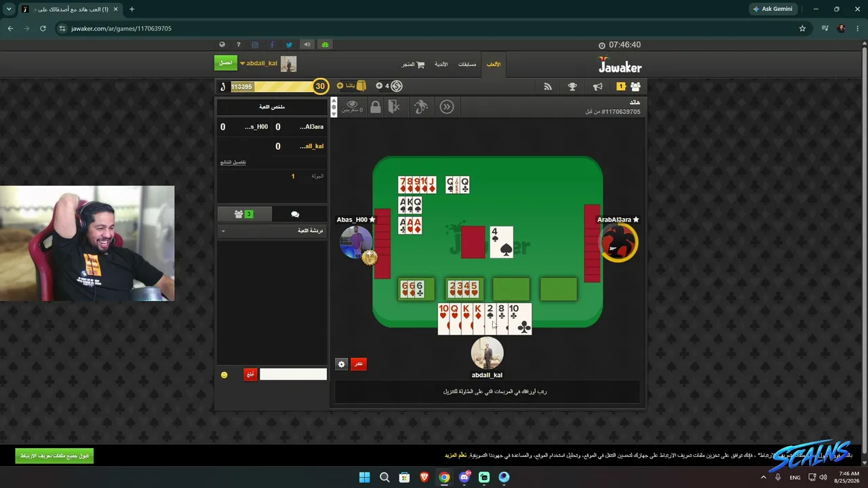The width and height of the screenshot is (868, 488).
Task: Accept cookies with the green قبول button
Action: click(54, 455)
